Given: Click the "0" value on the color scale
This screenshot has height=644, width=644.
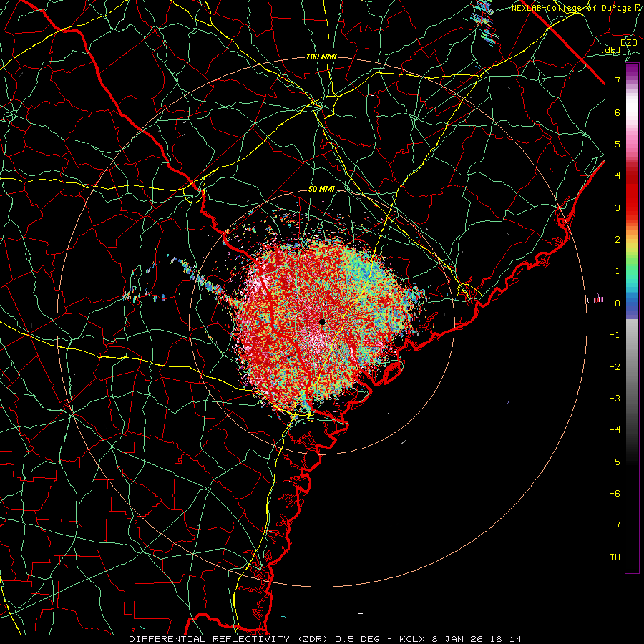Looking at the screenshot, I should click(x=618, y=303).
